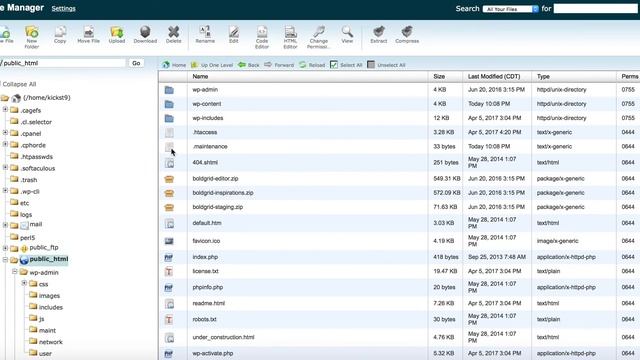Select the wp-includes folder name
This screenshot has width=640, height=360.
[x=208, y=118]
